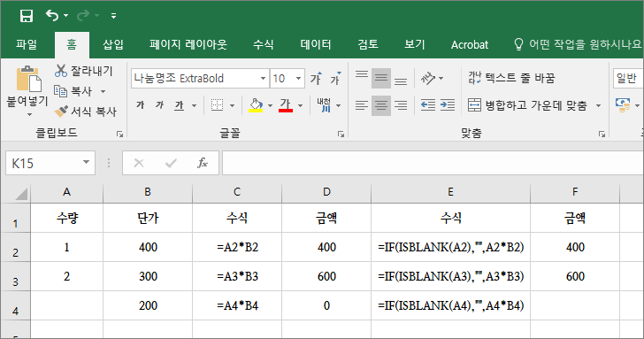Viewport: 644px width, 339px height.
Task: Select the 홈 ribbon tab
Action: click(72, 44)
